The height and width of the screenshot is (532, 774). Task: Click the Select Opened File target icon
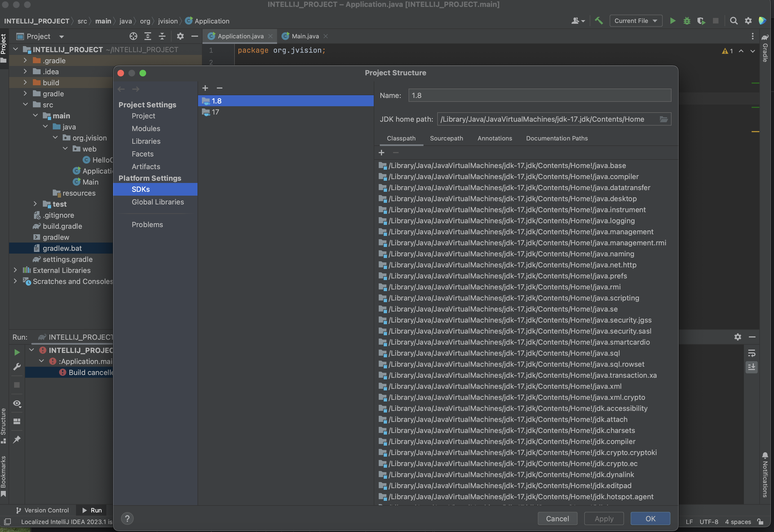point(133,36)
